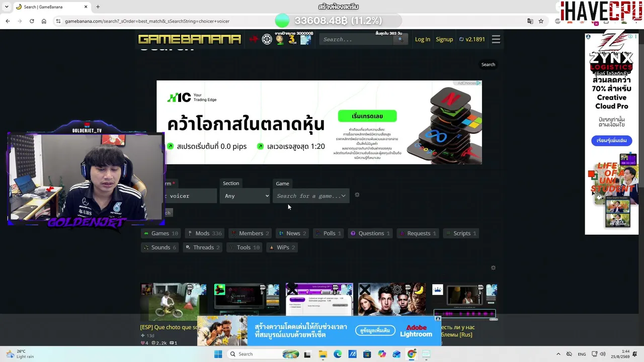Open the blue square game icon in header

point(305,40)
